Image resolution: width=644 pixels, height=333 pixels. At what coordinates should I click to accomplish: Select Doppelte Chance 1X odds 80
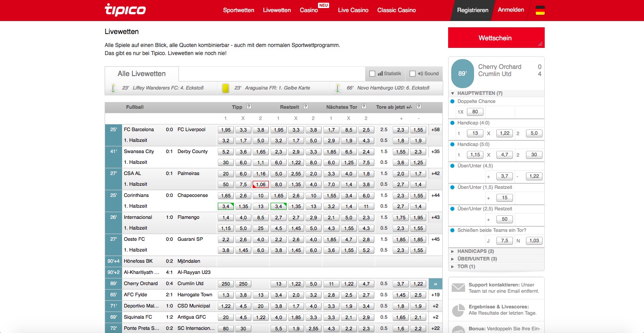tap(475, 112)
